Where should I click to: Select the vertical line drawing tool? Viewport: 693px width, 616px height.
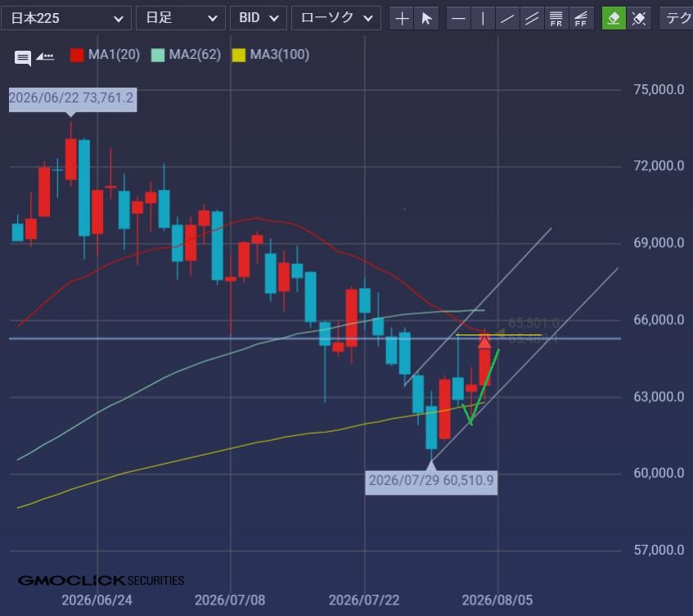[x=483, y=19]
